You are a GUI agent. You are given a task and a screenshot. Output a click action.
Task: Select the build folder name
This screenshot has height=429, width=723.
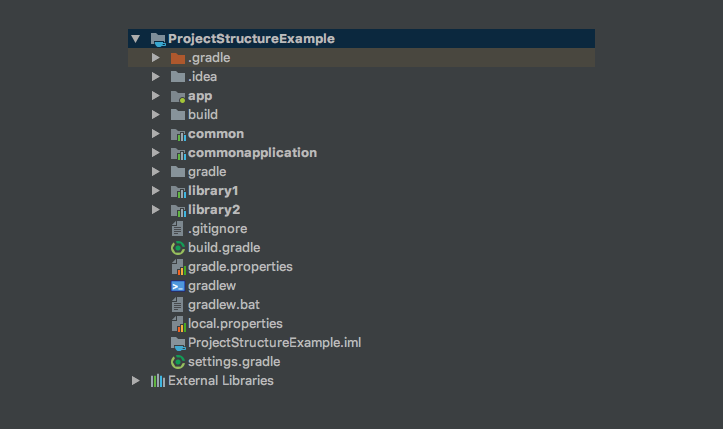tap(203, 114)
